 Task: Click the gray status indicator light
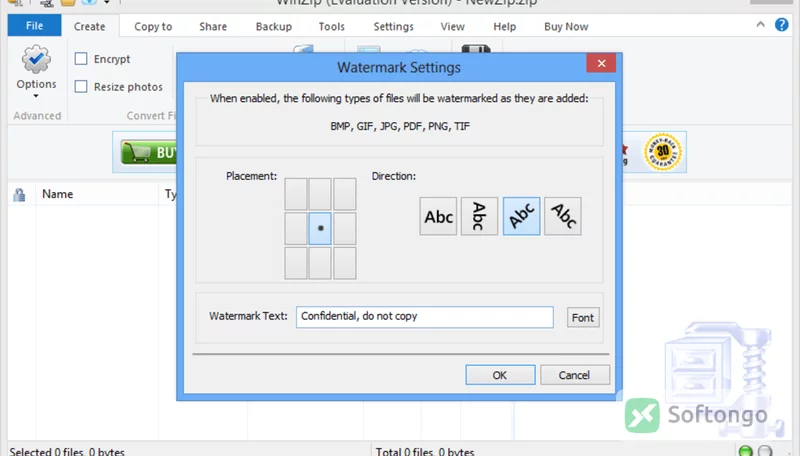click(765, 451)
